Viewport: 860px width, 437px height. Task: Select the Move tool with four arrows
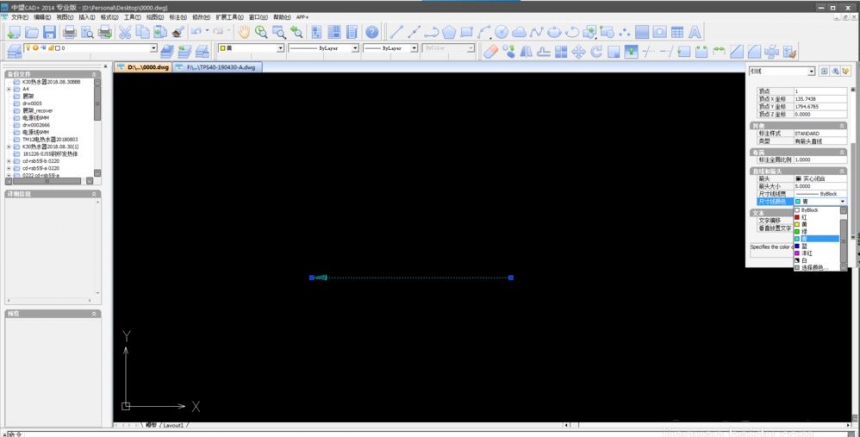[577, 51]
